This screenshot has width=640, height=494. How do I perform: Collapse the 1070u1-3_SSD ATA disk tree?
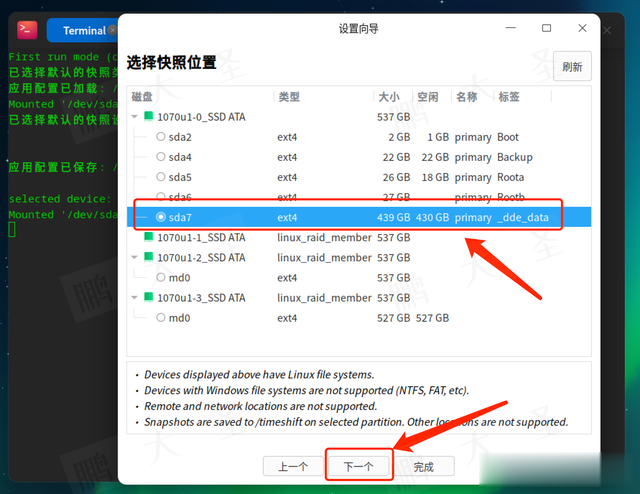[x=134, y=298]
